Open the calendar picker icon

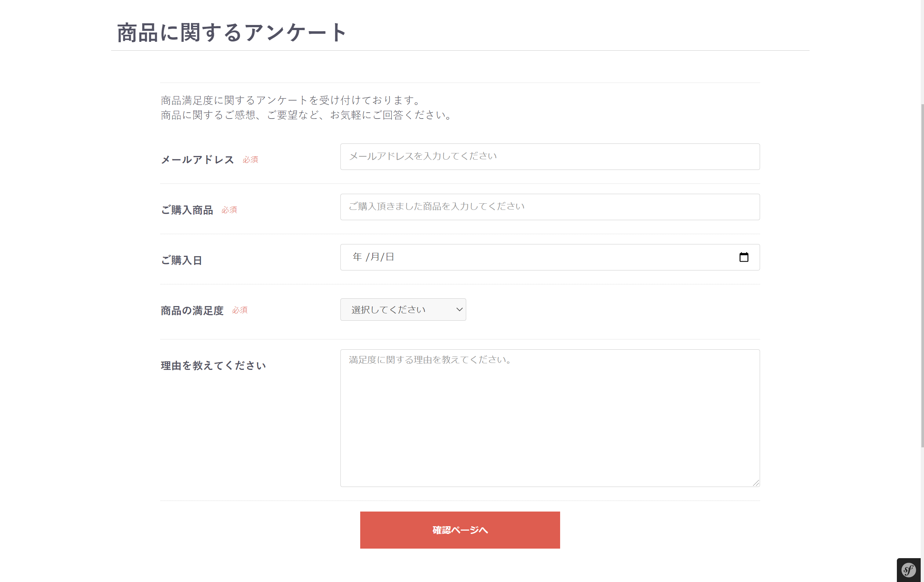click(x=744, y=257)
